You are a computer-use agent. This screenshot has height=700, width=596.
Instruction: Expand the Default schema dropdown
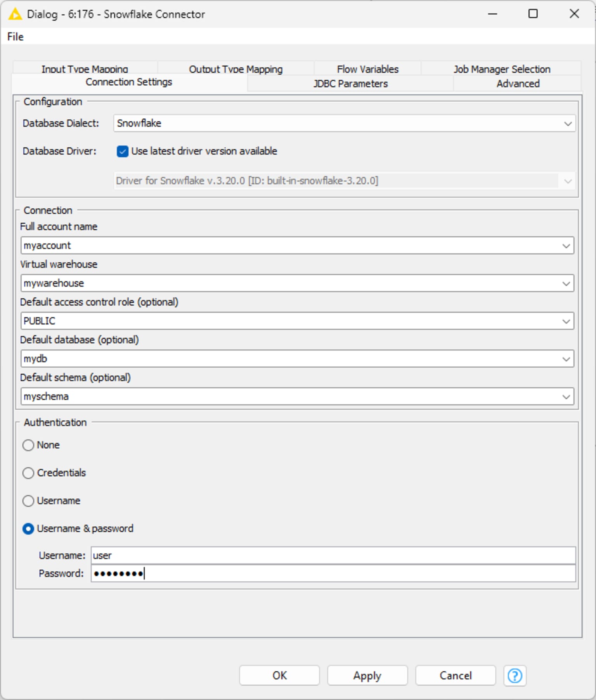pos(566,396)
